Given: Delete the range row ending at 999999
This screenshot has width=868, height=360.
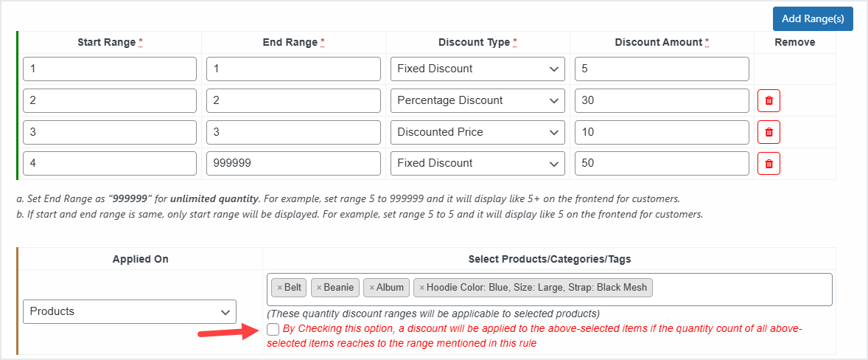Looking at the screenshot, I should [769, 164].
